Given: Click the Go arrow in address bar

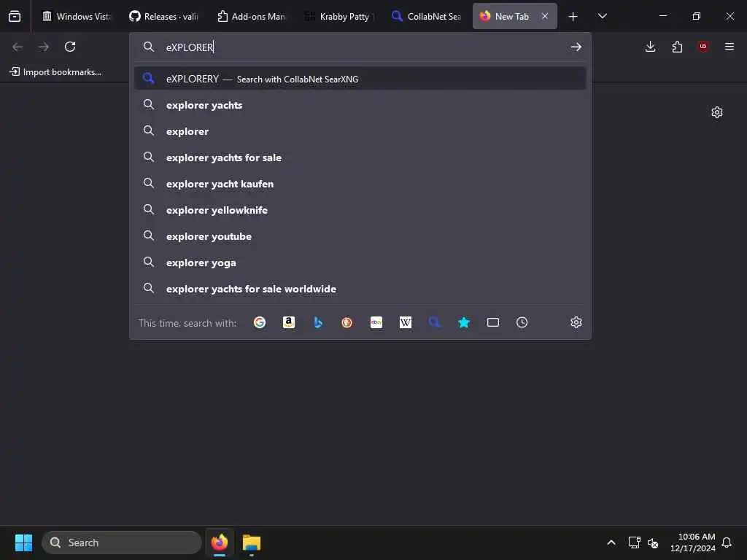Looking at the screenshot, I should pos(576,47).
